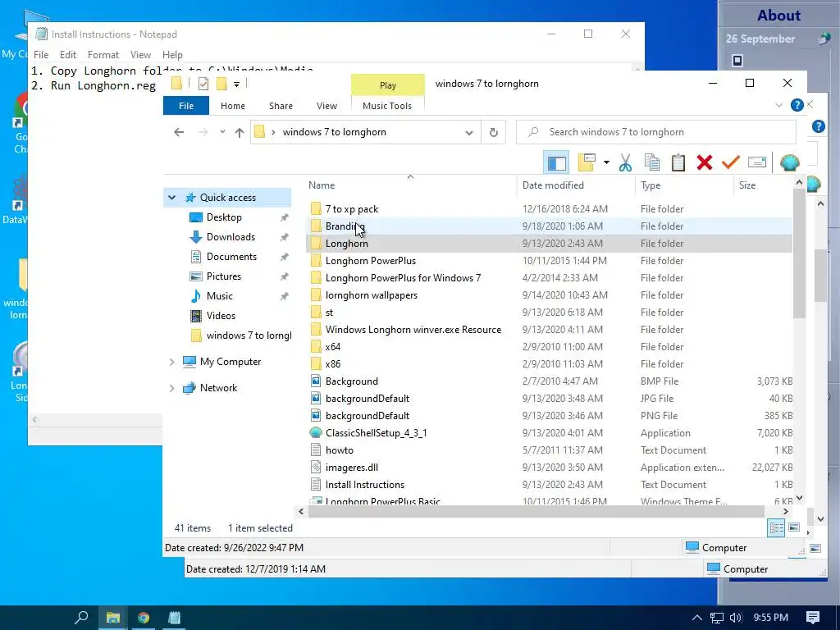Toggle the navigation pane toolbar button
The height and width of the screenshot is (630, 840).
[556, 162]
